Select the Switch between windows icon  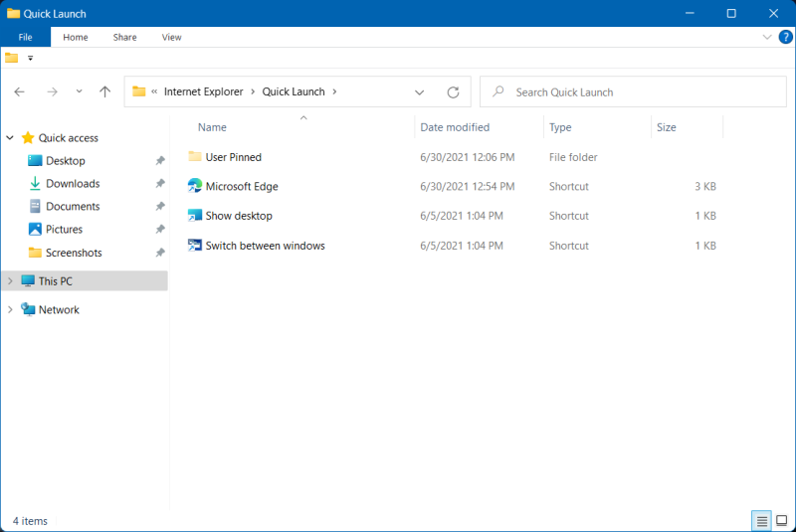coord(195,246)
